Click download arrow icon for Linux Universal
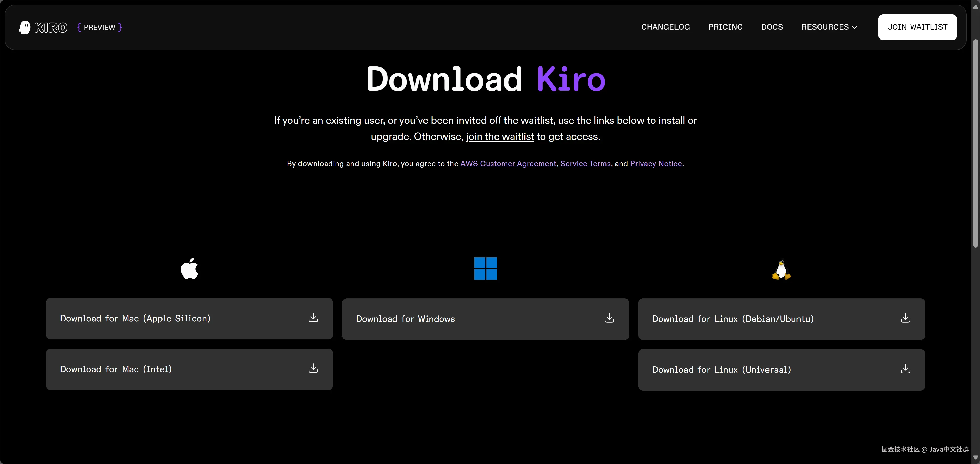Image resolution: width=980 pixels, height=464 pixels. click(x=905, y=369)
